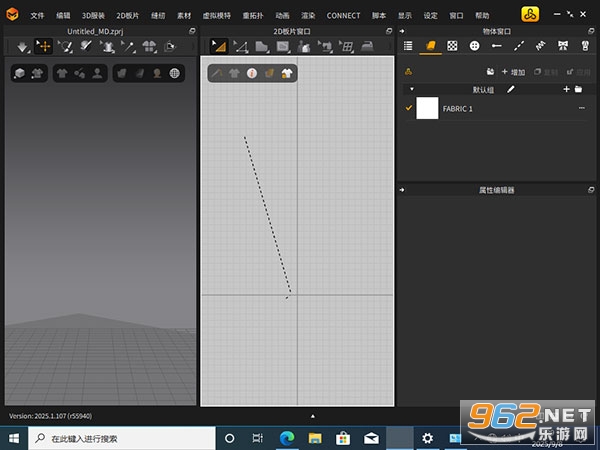Image resolution: width=600 pixels, height=450 pixels.
Task: Open the checkered Graphic tab in Object window
Action: pos(452,46)
